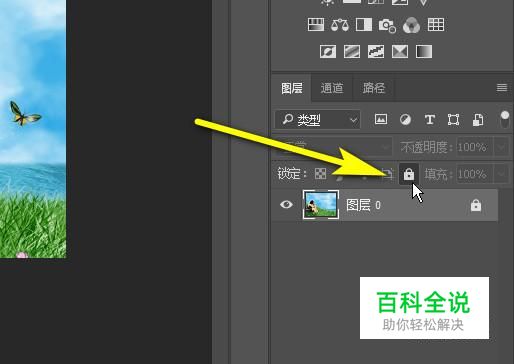The height and width of the screenshot is (364, 514).
Task: Add an Invert adjustment layer
Action: (328, 52)
